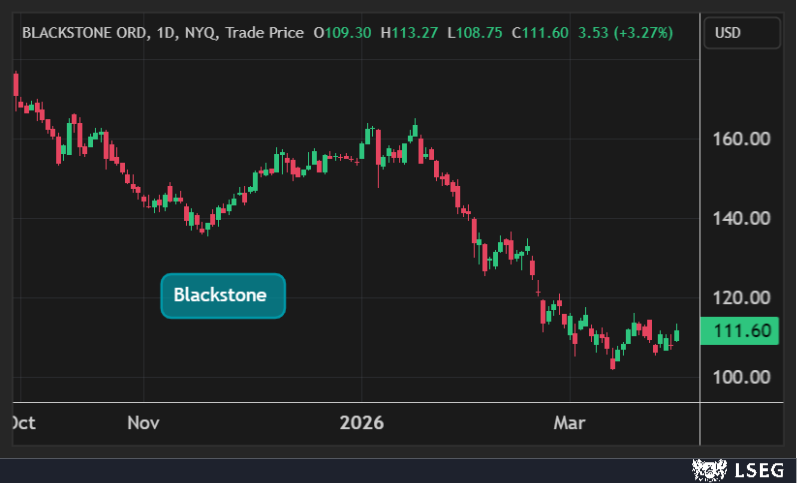
Task: Click the Mar time axis marker
Action: 567,423
